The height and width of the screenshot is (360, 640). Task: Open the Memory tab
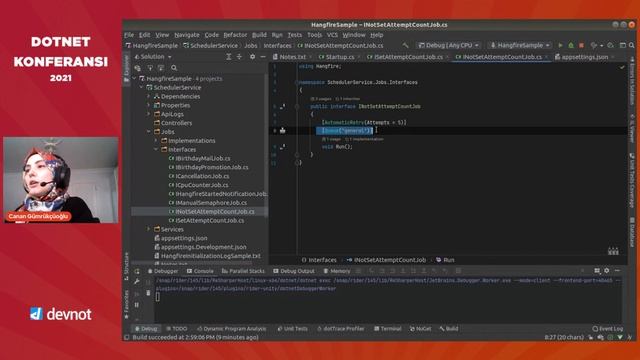(x=337, y=271)
